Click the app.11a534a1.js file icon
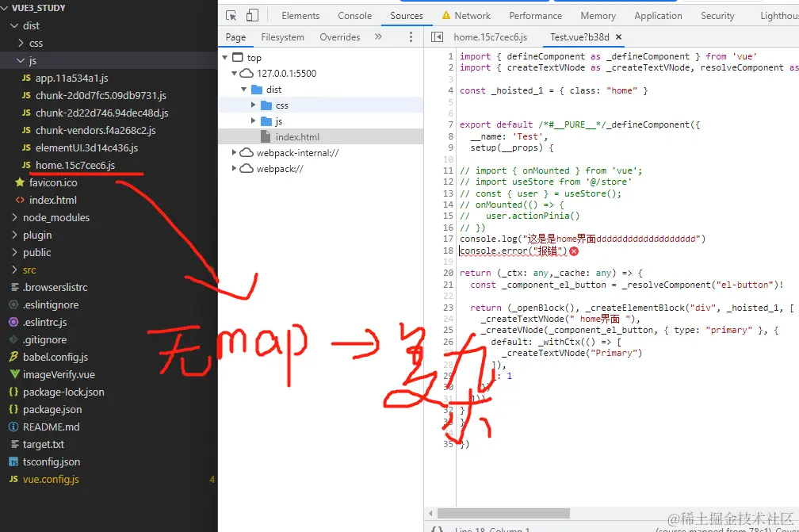The image size is (799, 532). tap(26, 78)
